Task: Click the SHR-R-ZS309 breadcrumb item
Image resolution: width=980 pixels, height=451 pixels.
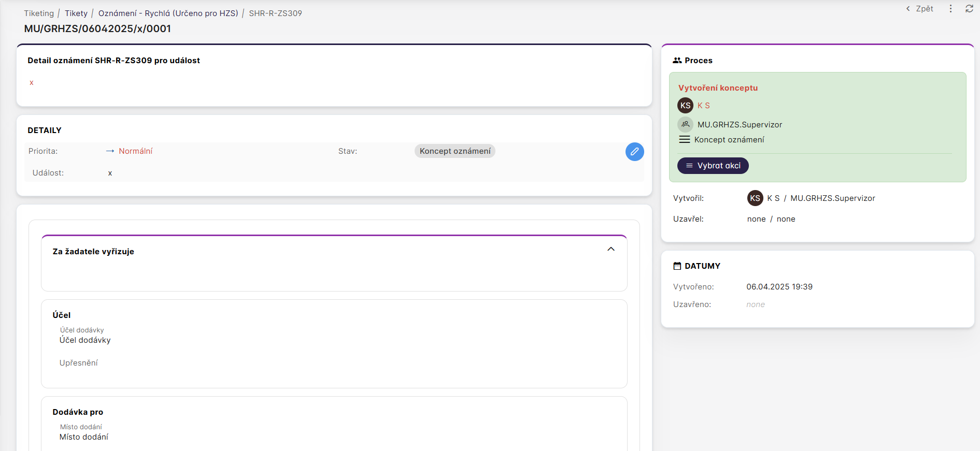Action: (275, 13)
